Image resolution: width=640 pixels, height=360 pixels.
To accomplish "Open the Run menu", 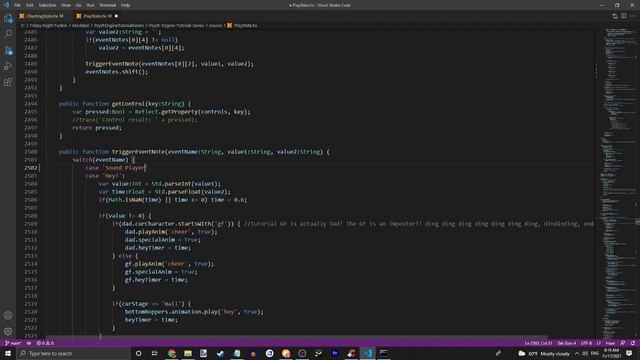I will [x=90, y=5].
